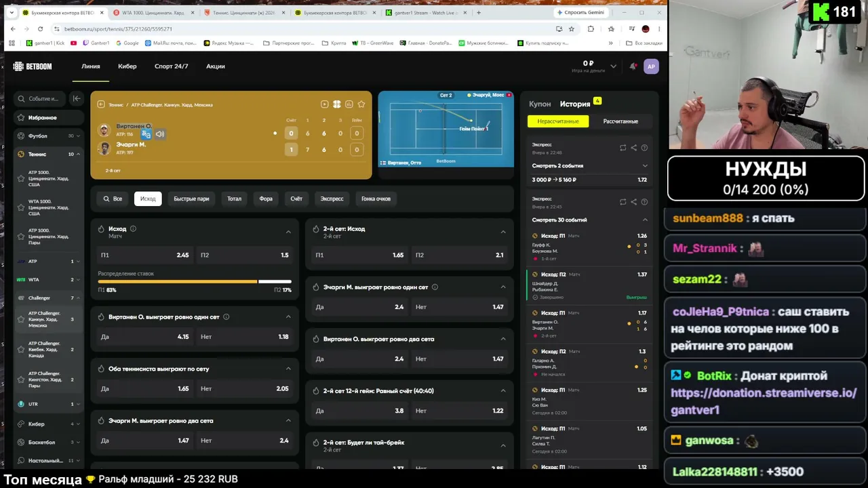The image size is (868, 488).
Task: Bookmark this page with the Chrome star
Action: coord(572,29)
